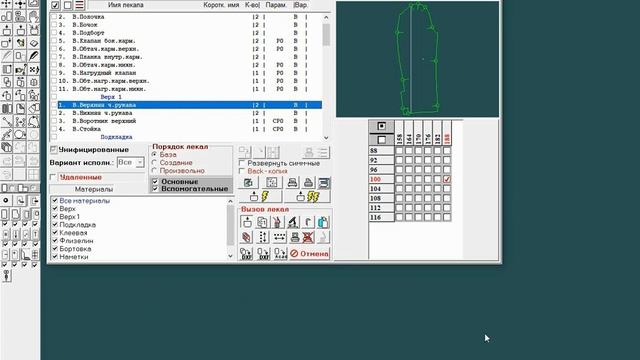Select the Произвольно radio button
Screen dimensions: 640x360
pos(154,171)
